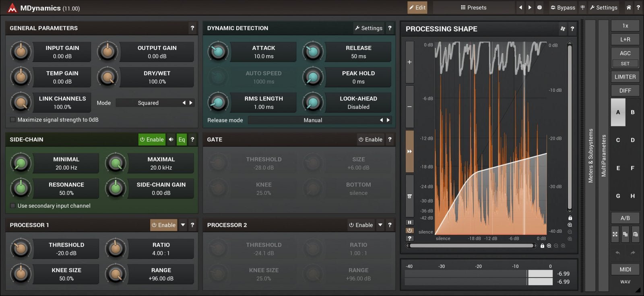
Task: Select previous Mode with left arrow
Action: (184, 103)
